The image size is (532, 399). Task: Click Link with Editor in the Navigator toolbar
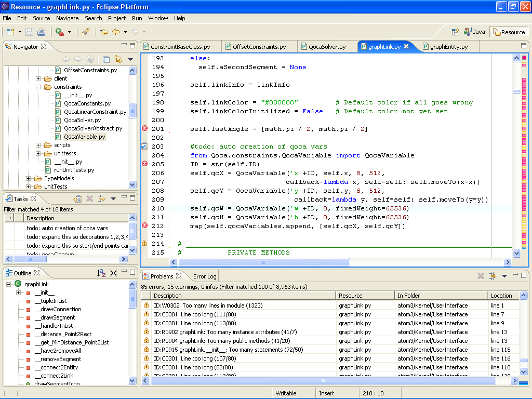click(118, 59)
